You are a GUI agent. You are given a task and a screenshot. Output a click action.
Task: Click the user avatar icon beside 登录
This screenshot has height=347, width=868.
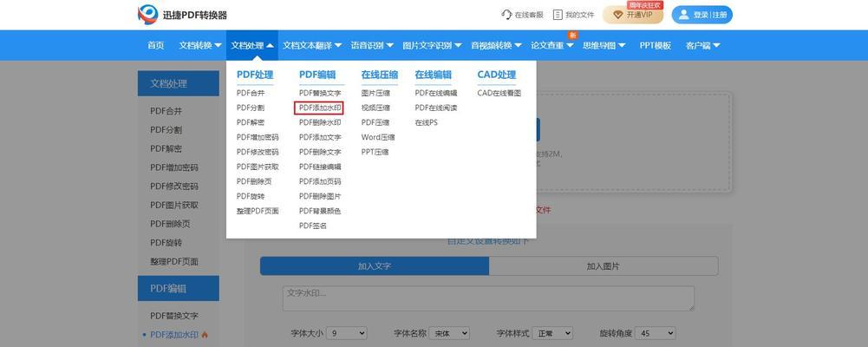(x=684, y=15)
